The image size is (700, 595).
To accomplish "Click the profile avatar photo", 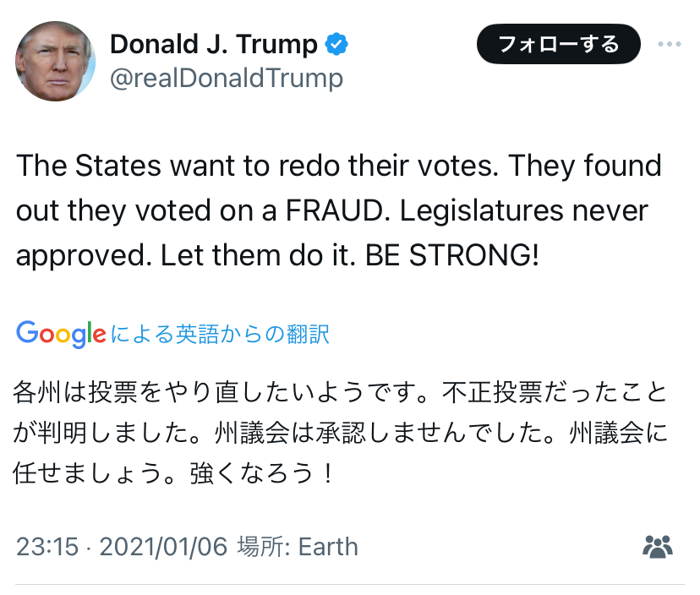I will [55, 61].
